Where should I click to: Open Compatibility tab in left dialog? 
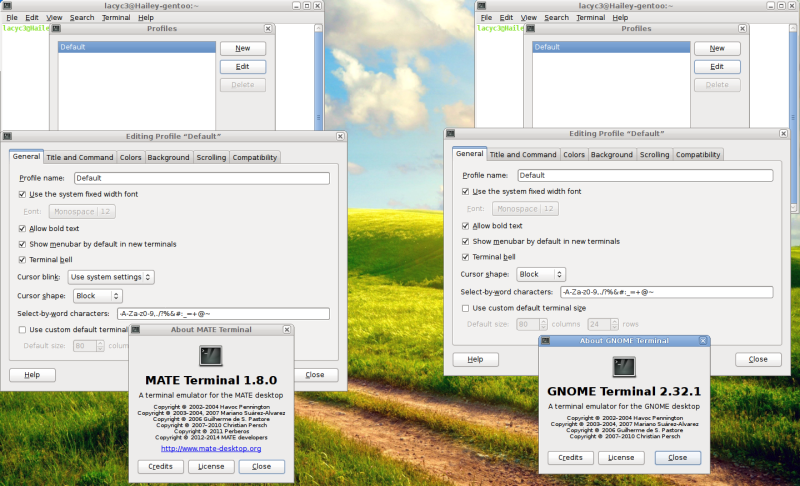click(255, 158)
